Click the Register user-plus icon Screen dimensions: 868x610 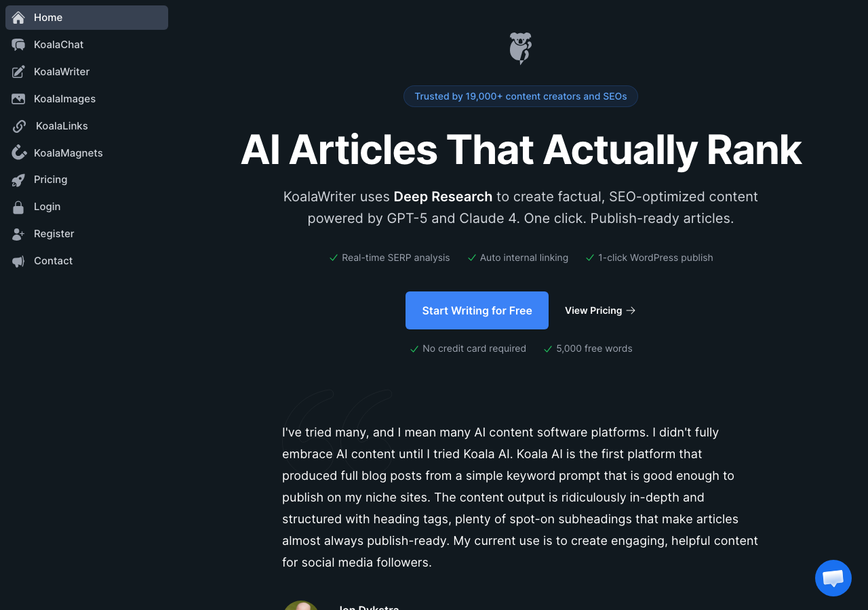[x=18, y=234]
